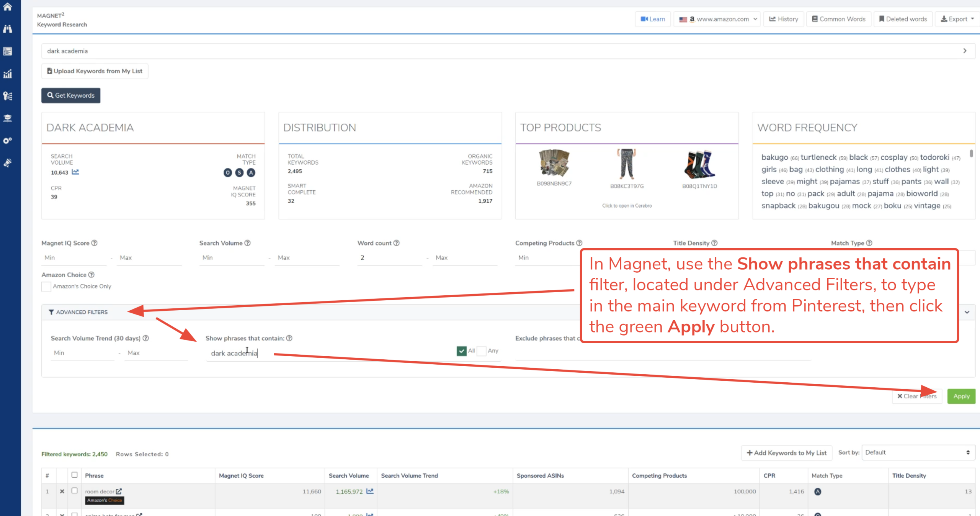Open the Common Words menu item
Screen dimensions: 980x516
coord(838,19)
